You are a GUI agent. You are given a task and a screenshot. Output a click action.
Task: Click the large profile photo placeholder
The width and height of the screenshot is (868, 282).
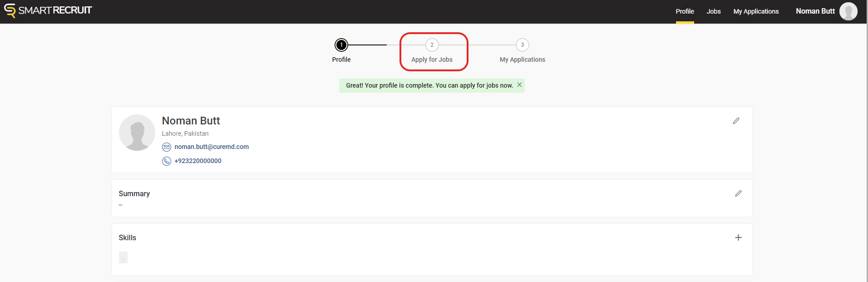click(137, 133)
